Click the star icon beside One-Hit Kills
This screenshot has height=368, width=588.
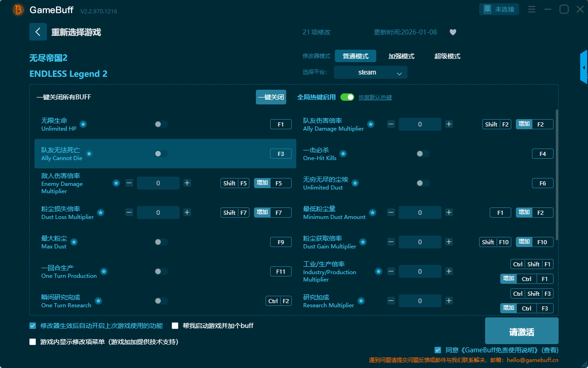(x=343, y=154)
